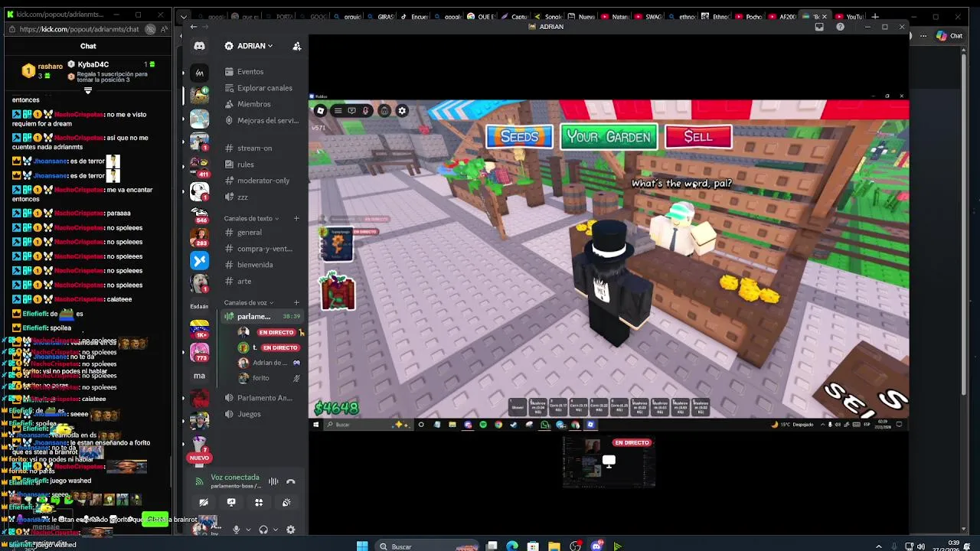This screenshot has width=980, height=551.
Task: Open Roblox hamburger menu icon
Action: (338, 111)
